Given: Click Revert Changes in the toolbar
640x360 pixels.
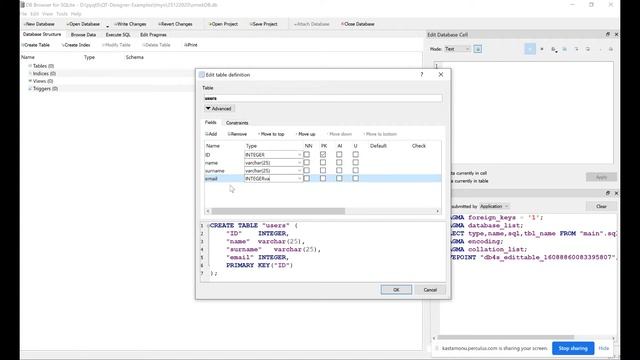Looking at the screenshot, I should tap(175, 24).
